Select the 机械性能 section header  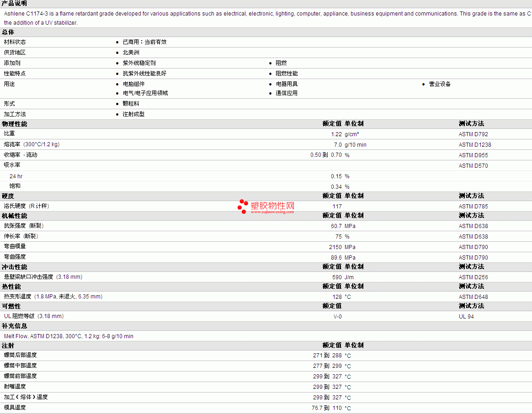click(14, 216)
